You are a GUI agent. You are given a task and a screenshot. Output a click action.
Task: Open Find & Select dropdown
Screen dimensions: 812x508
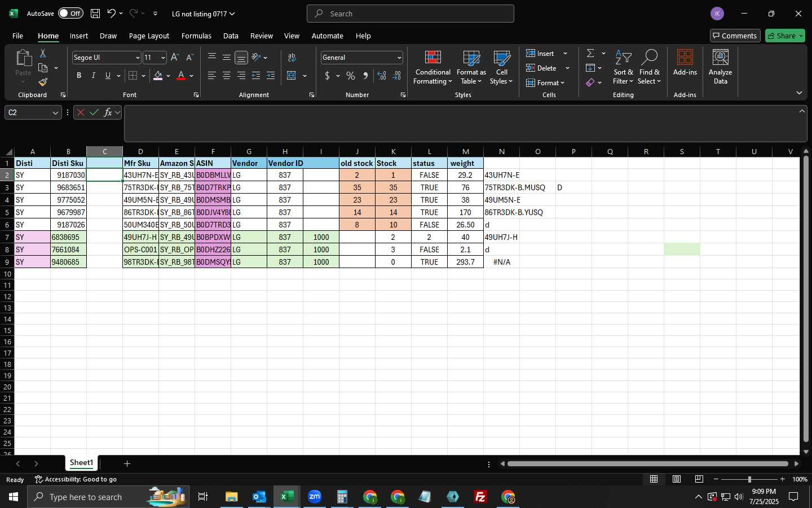tap(649, 68)
